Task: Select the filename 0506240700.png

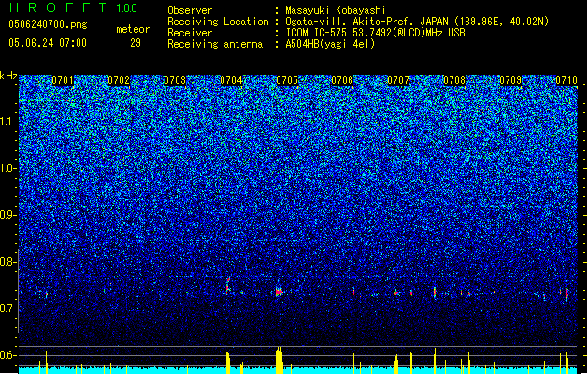Action: click(48, 24)
